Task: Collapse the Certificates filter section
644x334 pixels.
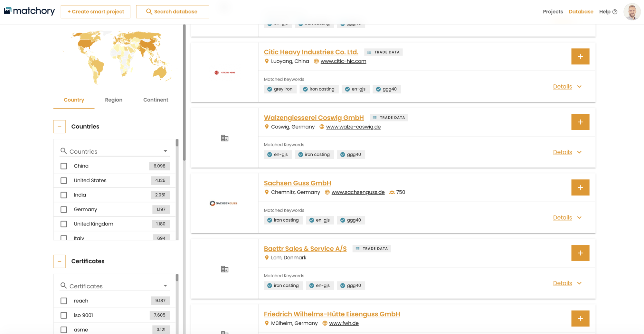Action: pyautogui.click(x=60, y=261)
